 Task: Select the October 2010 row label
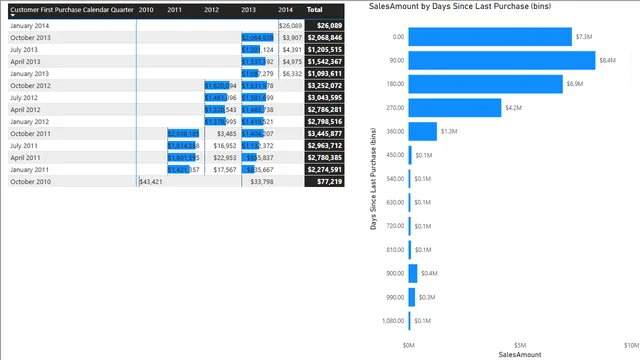pyautogui.click(x=30, y=182)
